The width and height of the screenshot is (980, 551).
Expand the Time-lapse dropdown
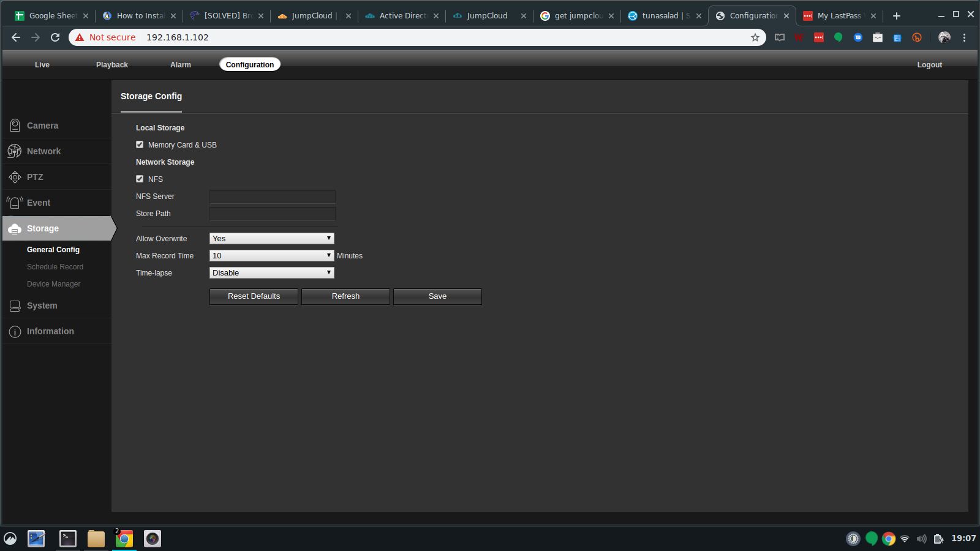tap(271, 273)
